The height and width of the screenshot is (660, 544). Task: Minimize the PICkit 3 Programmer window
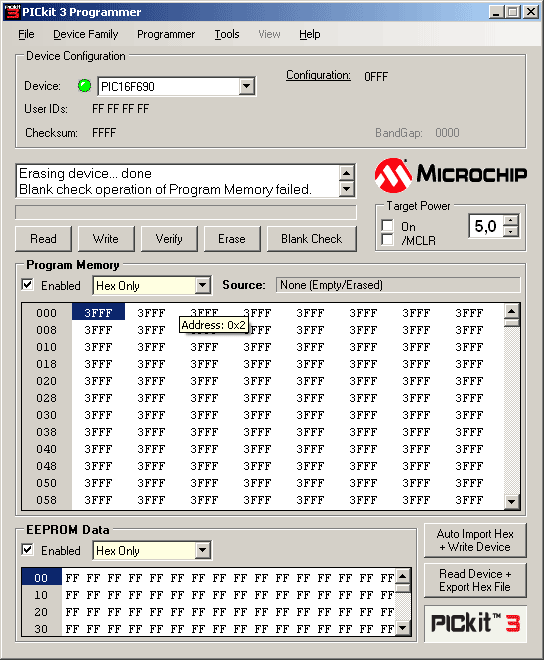(x=496, y=12)
